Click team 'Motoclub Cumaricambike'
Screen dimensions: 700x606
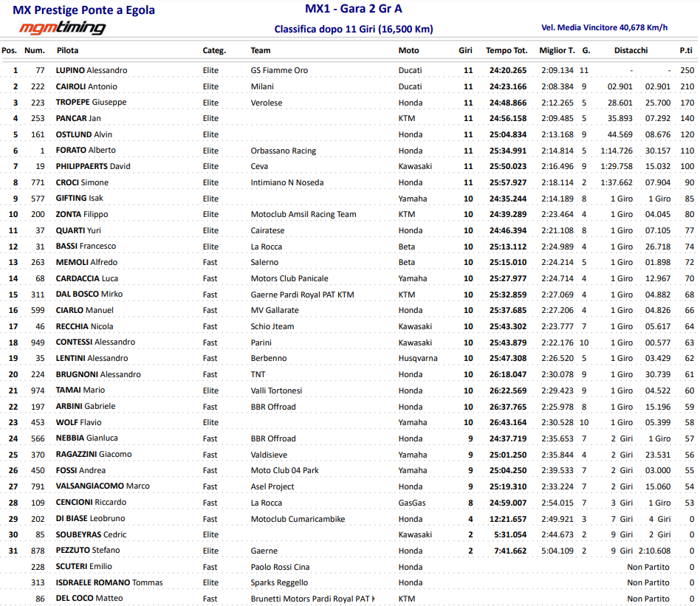[x=298, y=519]
